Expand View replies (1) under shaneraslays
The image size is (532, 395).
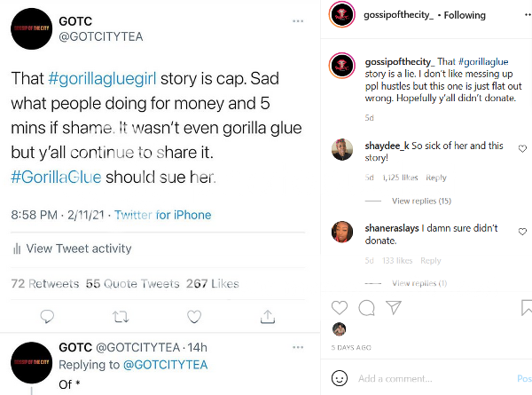[x=419, y=283]
